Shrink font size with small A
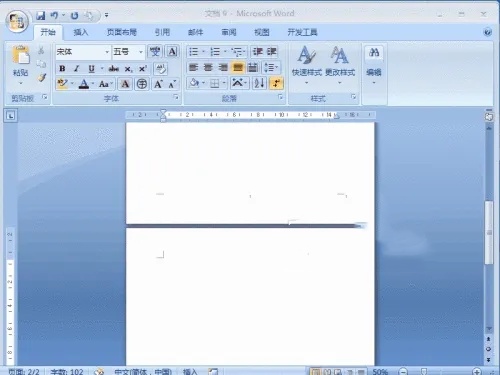Viewport: 500px width, 375px height. coord(172,84)
